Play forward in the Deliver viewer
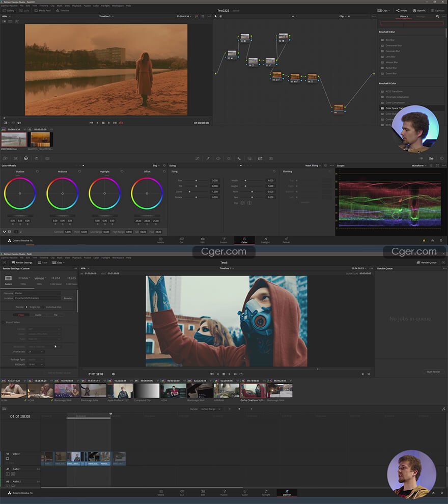The image size is (448, 504). tap(230, 374)
